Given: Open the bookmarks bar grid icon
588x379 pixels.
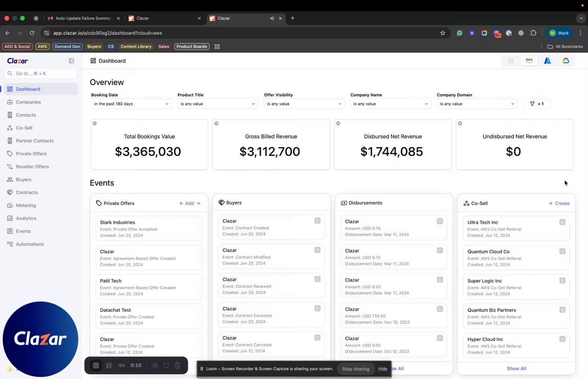Looking at the screenshot, I should pyautogui.click(x=217, y=46).
